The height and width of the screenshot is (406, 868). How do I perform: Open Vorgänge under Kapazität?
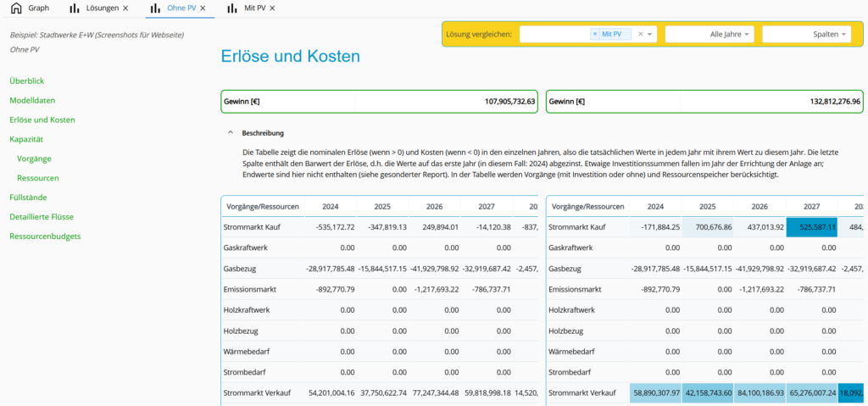(34, 159)
